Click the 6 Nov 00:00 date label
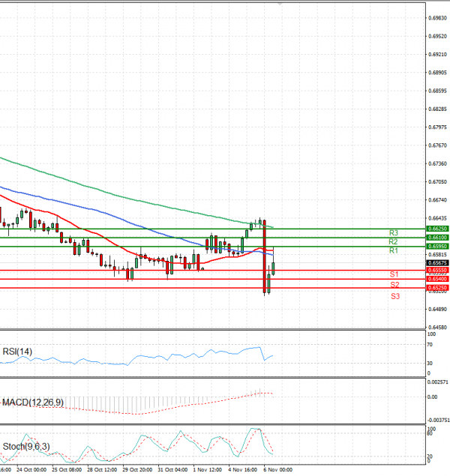Screen dimensions: 450x476 click(x=278, y=470)
